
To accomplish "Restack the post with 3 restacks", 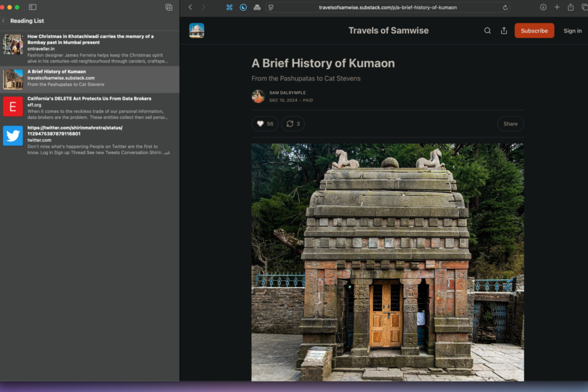I will [293, 124].
